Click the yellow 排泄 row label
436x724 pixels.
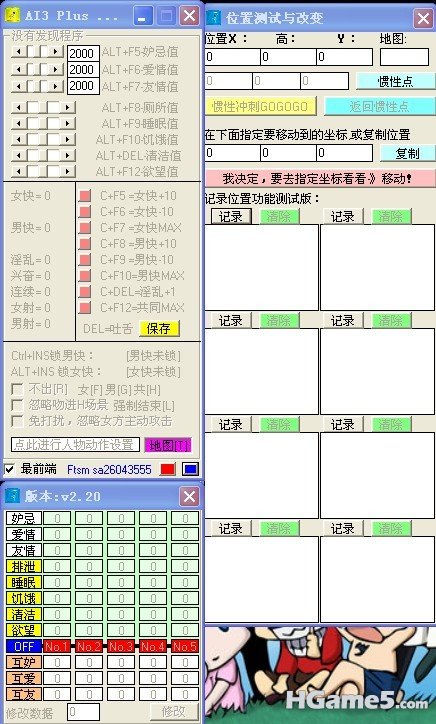(24, 566)
